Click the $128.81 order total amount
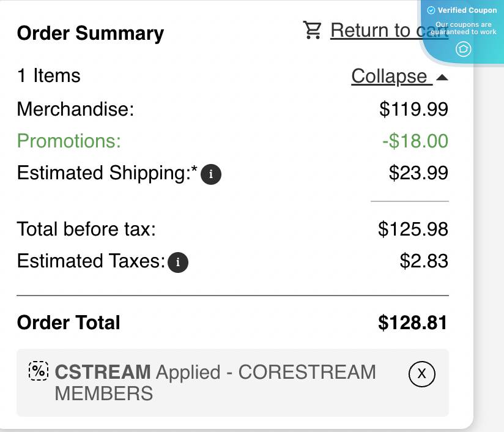Screen dimensions: 504x432 click(x=413, y=322)
